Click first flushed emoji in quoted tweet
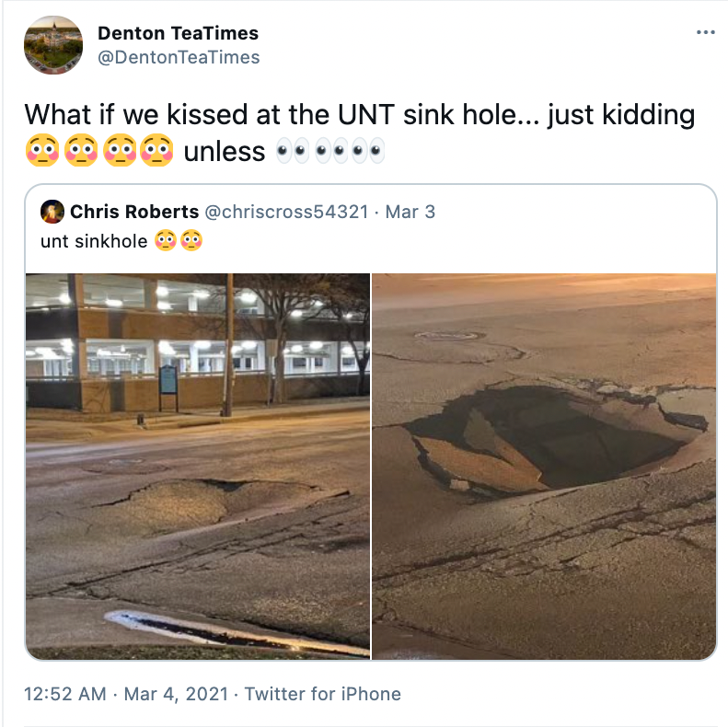Screen dimensions: 728x727 tap(166, 241)
